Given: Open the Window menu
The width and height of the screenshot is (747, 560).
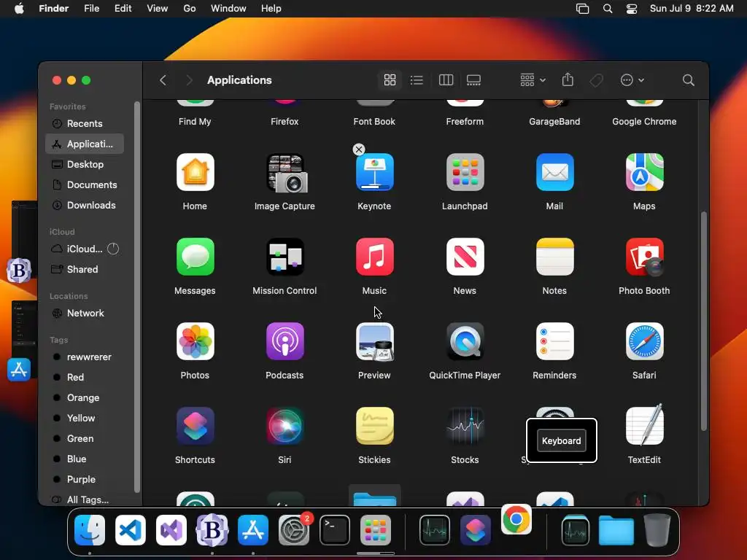Looking at the screenshot, I should [x=228, y=9].
